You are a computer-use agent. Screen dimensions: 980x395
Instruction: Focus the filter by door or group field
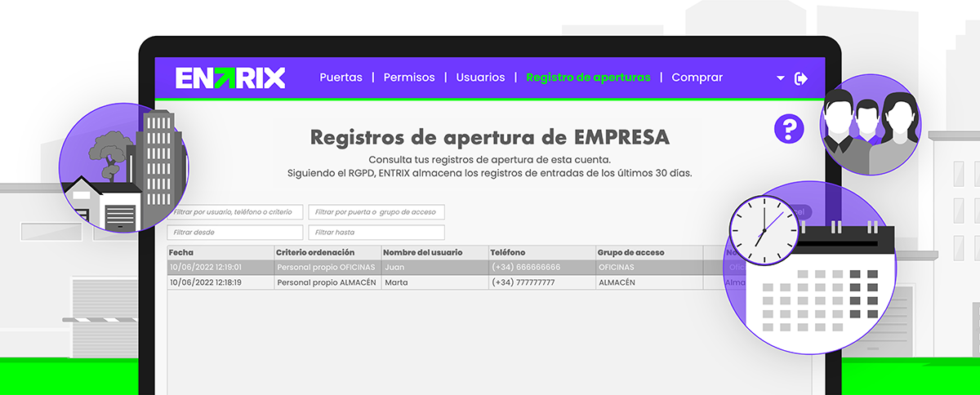(x=376, y=212)
